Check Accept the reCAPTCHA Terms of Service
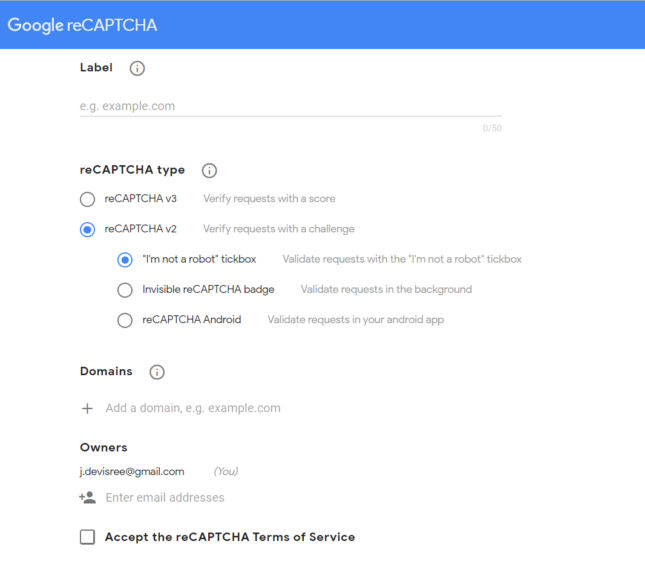 click(x=87, y=537)
